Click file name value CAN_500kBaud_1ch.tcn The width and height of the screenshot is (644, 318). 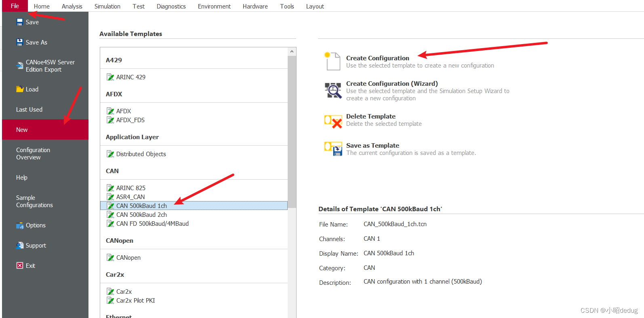pyautogui.click(x=395, y=224)
